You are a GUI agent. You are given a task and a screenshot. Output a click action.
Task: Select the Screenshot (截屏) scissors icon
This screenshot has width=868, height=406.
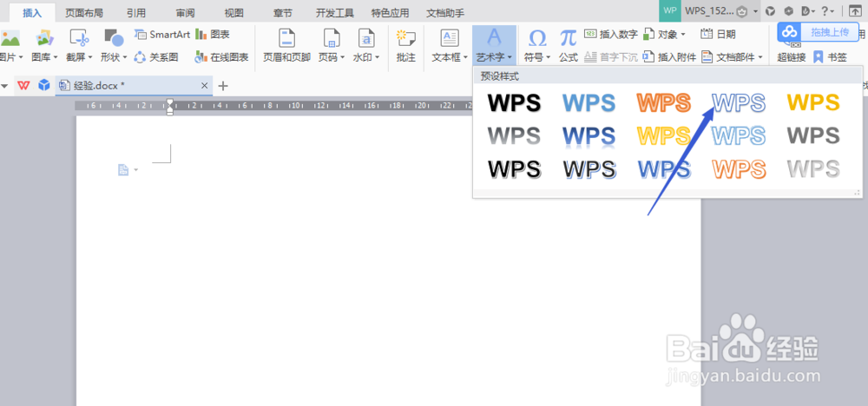point(79,39)
